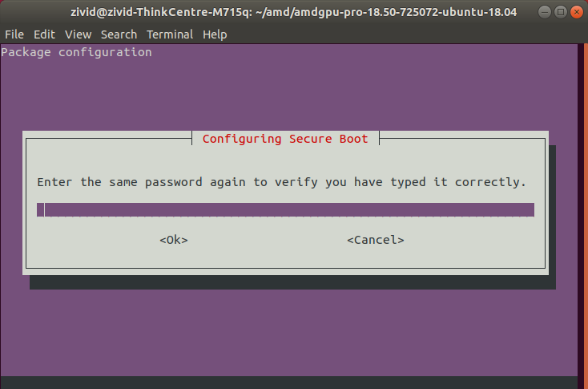588x389 pixels.
Task: Close the terminal window
Action: 574,12
